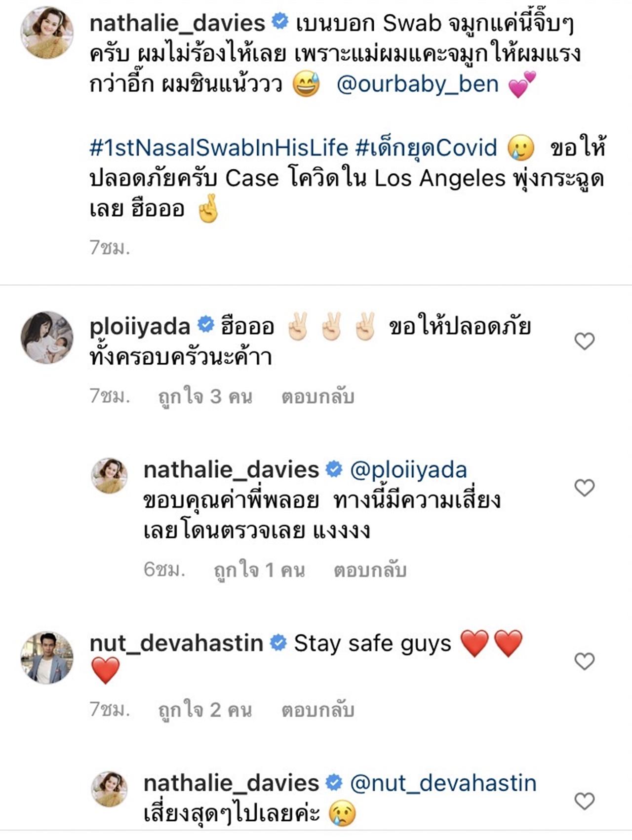Like ploiiyada's comment with the heart icon
The height and width of the screenshot is (840, 632).
coord(585,341)
